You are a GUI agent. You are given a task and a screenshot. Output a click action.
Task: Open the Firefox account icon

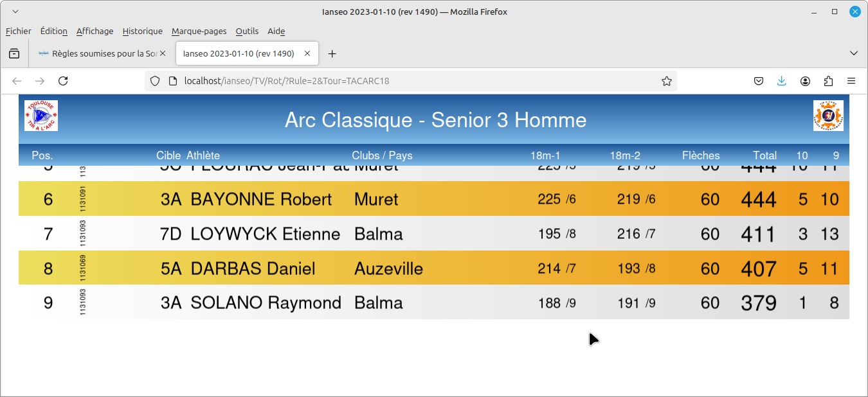point(805,81)
